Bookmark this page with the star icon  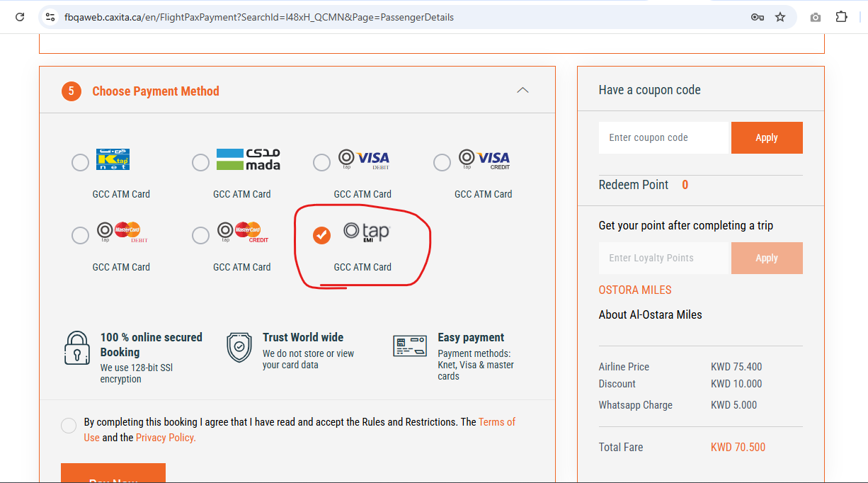(780, 17)
